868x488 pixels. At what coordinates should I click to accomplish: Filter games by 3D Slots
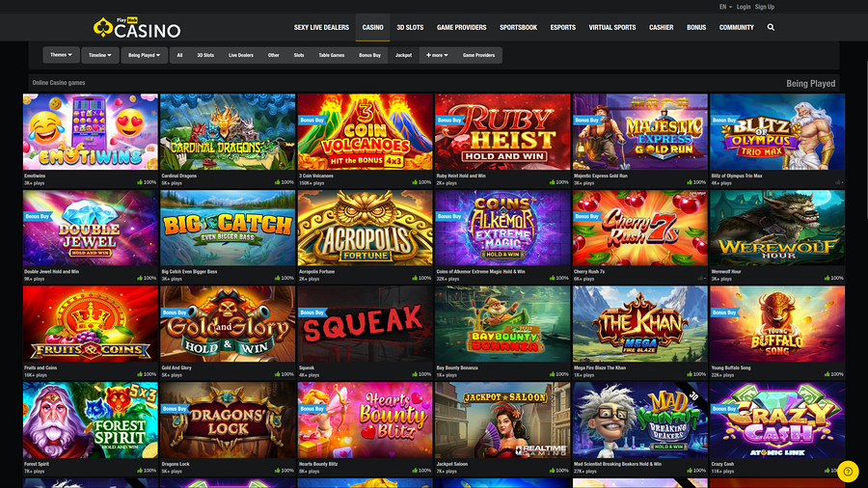205,55
